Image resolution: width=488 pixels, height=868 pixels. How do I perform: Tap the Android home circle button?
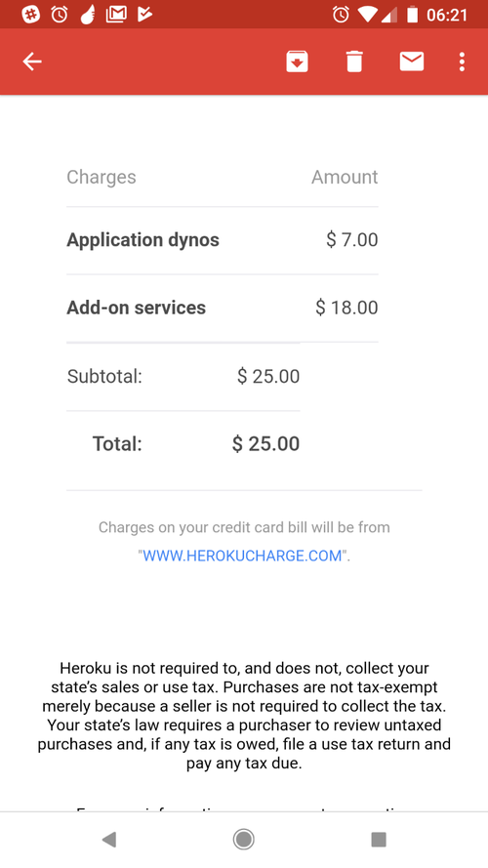point(243,840)
